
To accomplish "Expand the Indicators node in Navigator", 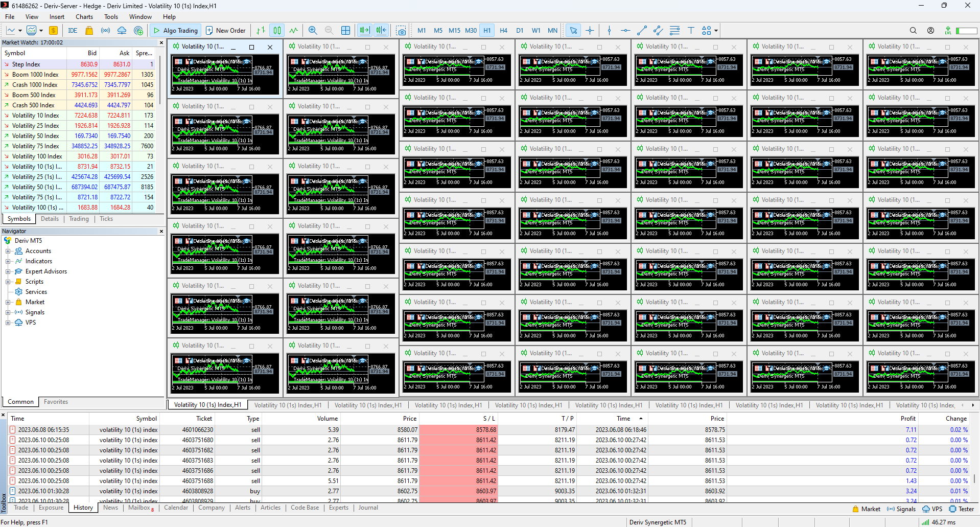I will click(8, 261).
